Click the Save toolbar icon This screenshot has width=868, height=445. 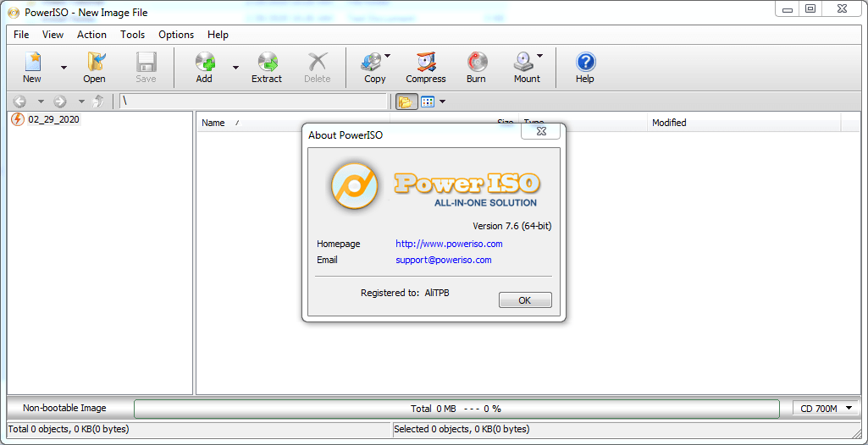tap(147, 68)
